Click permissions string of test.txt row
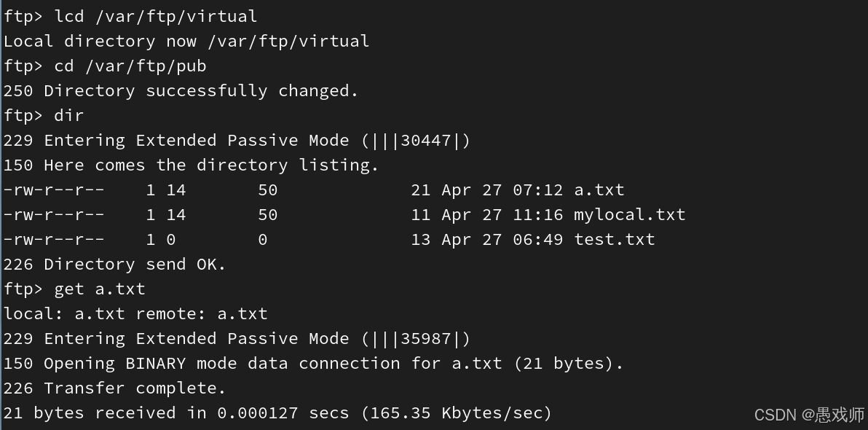Viewport: 868px width, 430px height. click(54, 239)
